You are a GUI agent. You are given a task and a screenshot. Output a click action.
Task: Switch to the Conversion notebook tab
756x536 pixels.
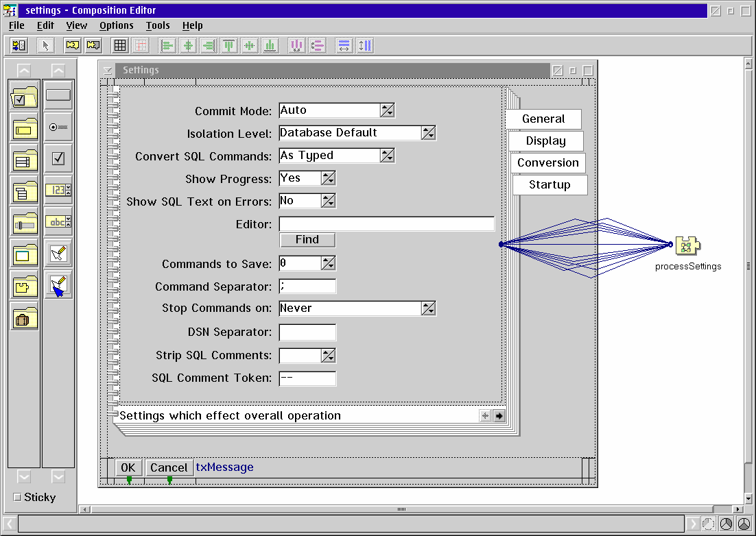547,162
